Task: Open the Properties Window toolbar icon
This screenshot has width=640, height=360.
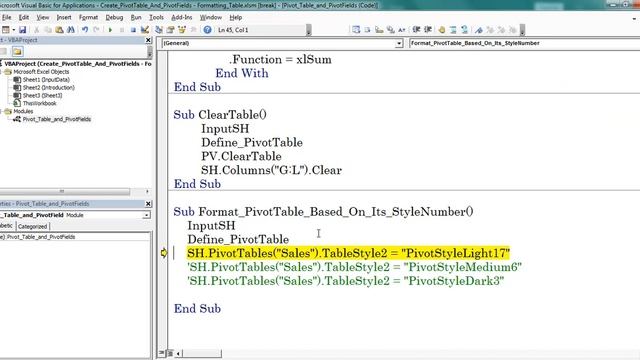Action: tap(170, 30)
